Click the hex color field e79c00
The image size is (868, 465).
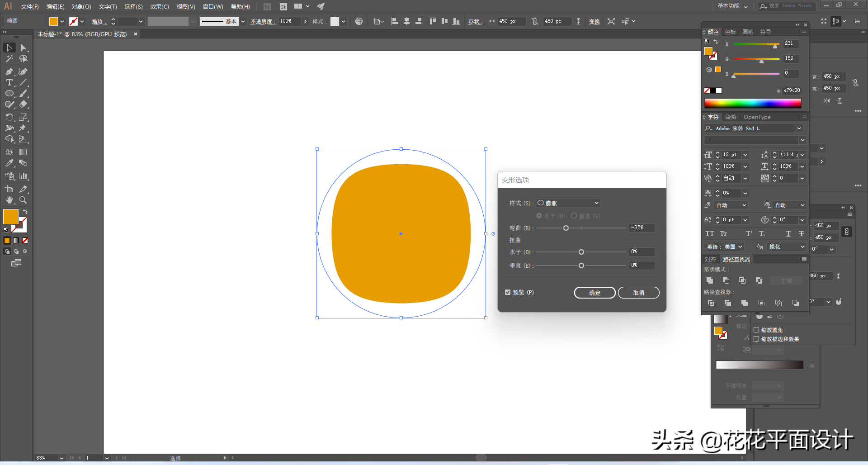pos(792,90)
